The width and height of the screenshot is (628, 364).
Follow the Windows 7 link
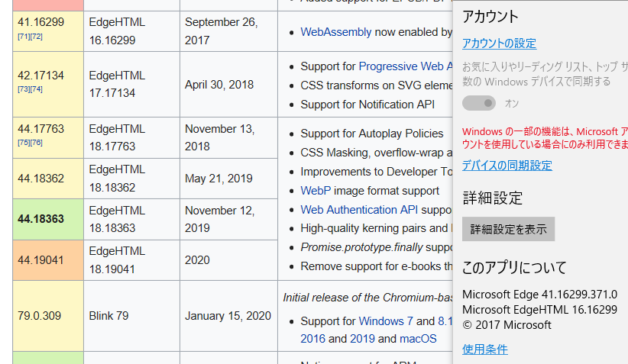coord(386,321)
